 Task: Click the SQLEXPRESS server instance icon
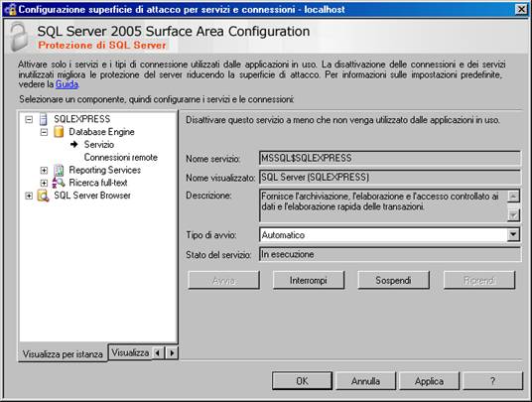[x=43, y=119]
